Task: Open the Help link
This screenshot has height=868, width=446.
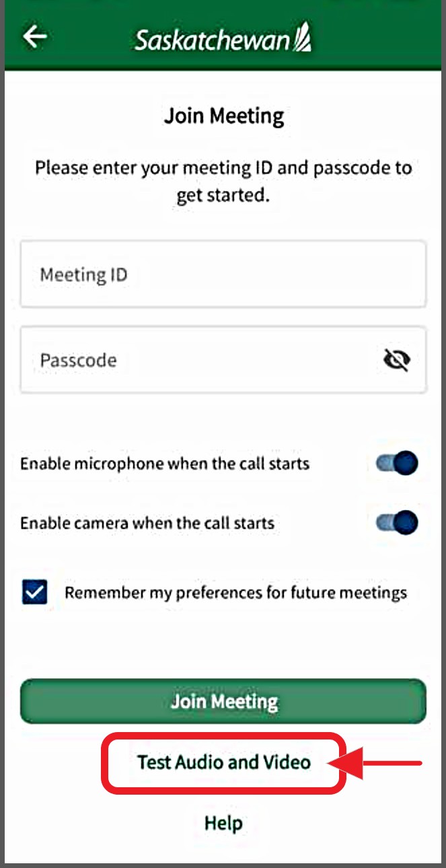Action: pos(223,823)
